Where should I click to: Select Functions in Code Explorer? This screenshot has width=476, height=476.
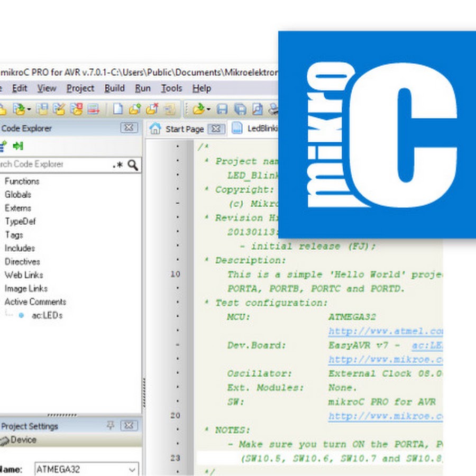(x=22, y=181)
